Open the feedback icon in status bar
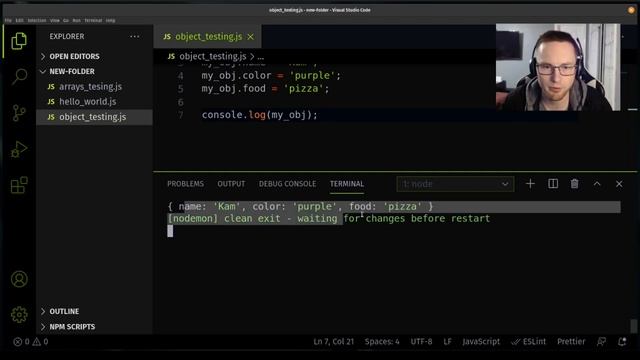This screenshot has width=640, height=360. pyautogui.click(x=601, y=342)
